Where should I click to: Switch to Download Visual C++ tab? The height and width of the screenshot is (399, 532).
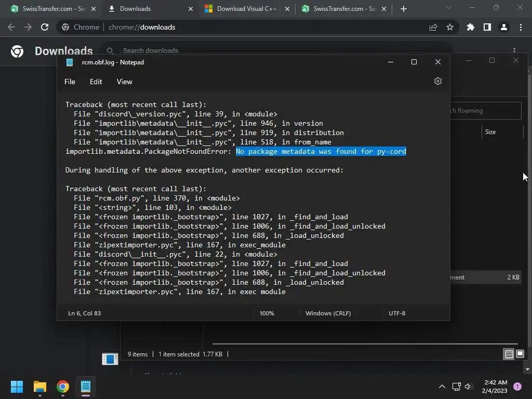[247, 9]
